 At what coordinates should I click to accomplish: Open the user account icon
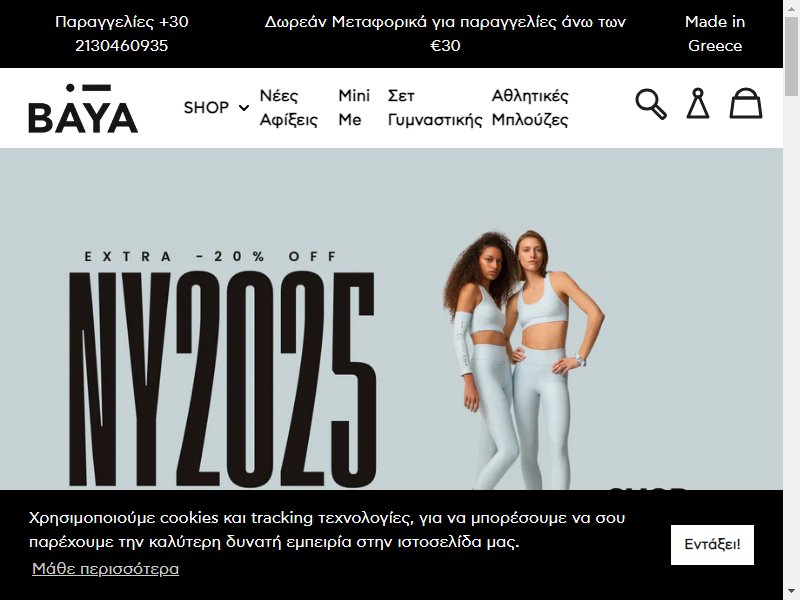pyautogui.click(x=697, y=103)
